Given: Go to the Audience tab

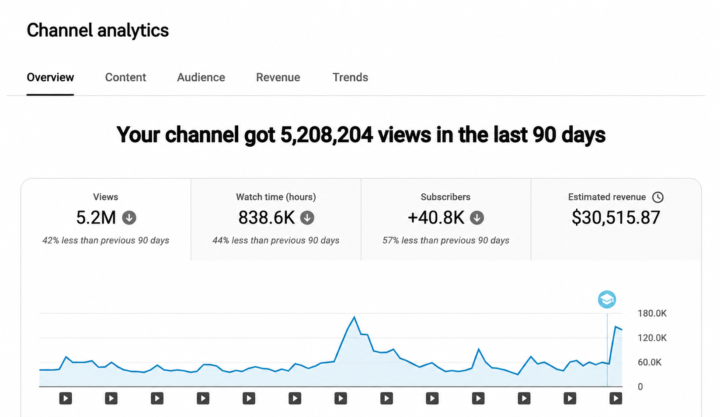Looking at the screenshot, I should click(201, 77).
